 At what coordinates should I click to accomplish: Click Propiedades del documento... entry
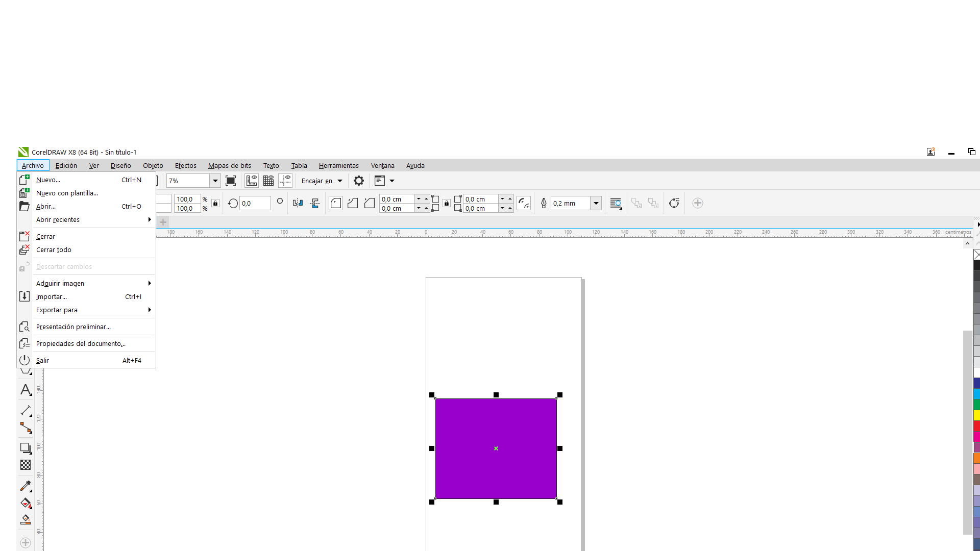pos(81,343)
